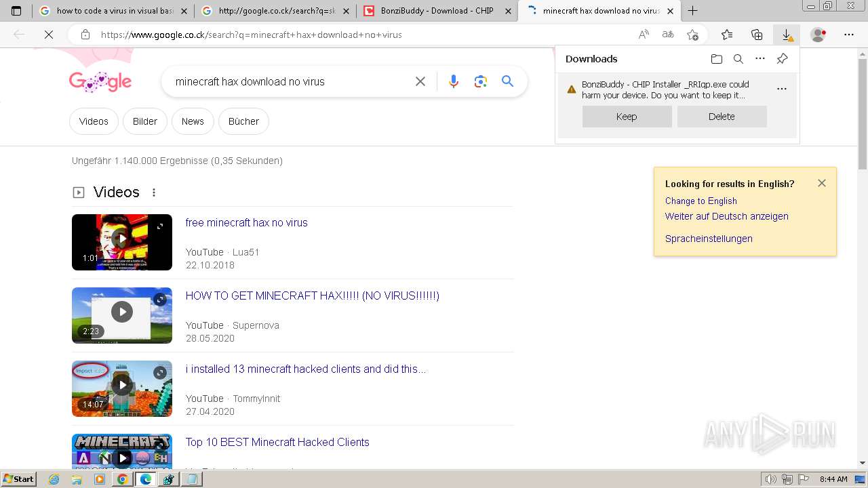Delete the BonziBuddy download

click(x=722, y=117)
